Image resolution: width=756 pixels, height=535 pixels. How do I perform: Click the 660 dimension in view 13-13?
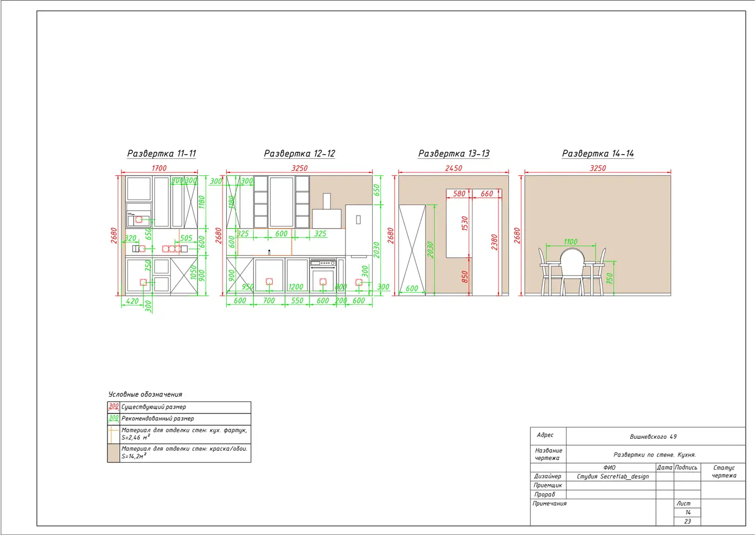tap(487, 193)
